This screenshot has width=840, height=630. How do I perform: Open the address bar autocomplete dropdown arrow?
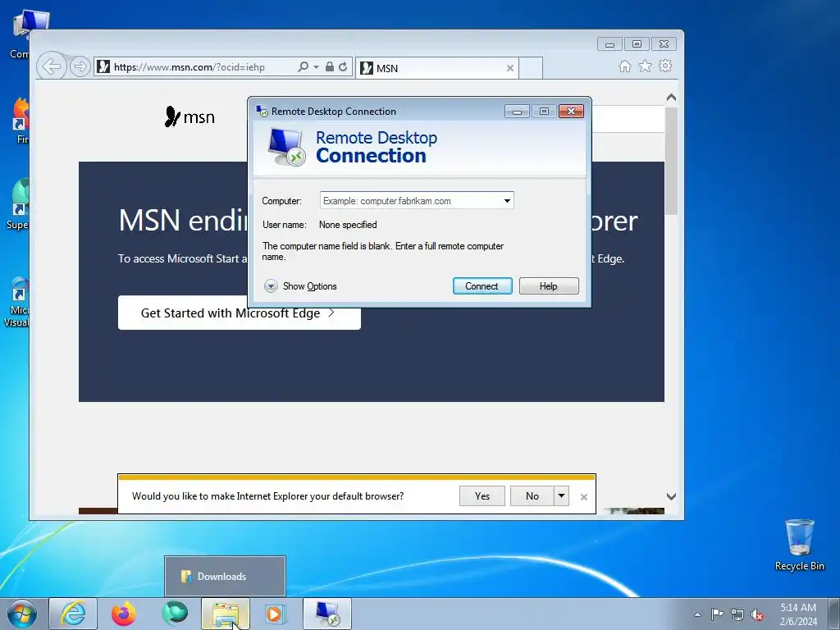316,67
